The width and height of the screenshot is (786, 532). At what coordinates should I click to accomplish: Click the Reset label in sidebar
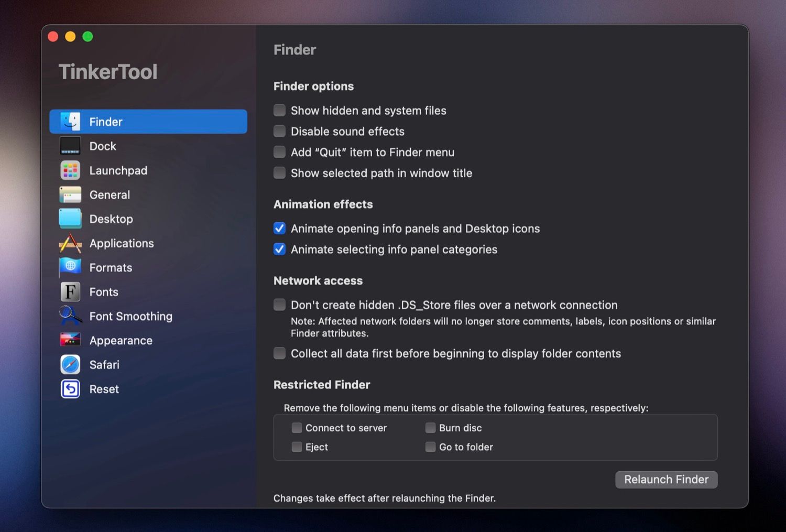point(104,389)
